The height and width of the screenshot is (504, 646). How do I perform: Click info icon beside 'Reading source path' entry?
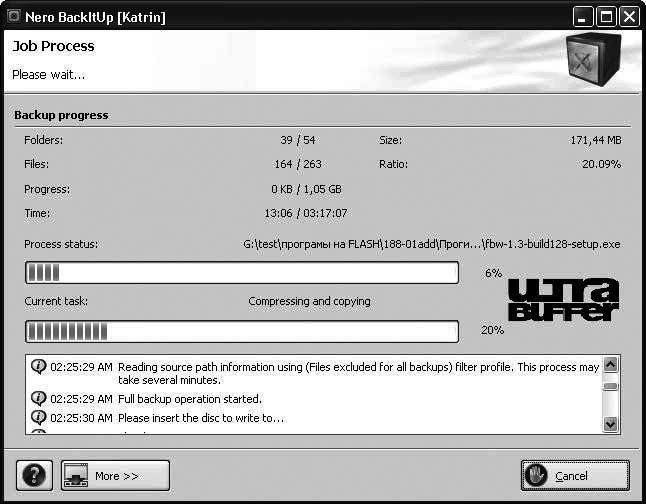(39, 367)
